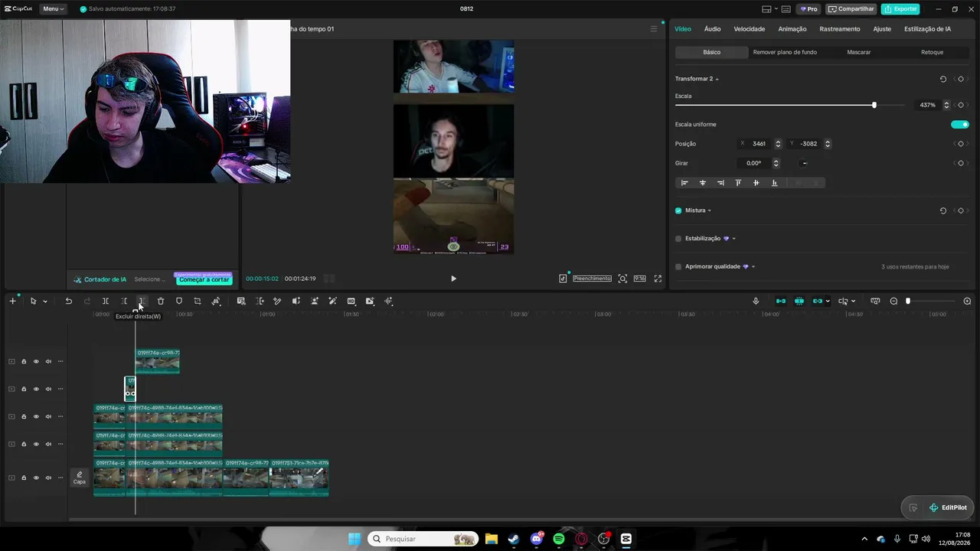The image size is (980, 551).
Task: Open the EditPilot assistant
Action: click(948, 507)
